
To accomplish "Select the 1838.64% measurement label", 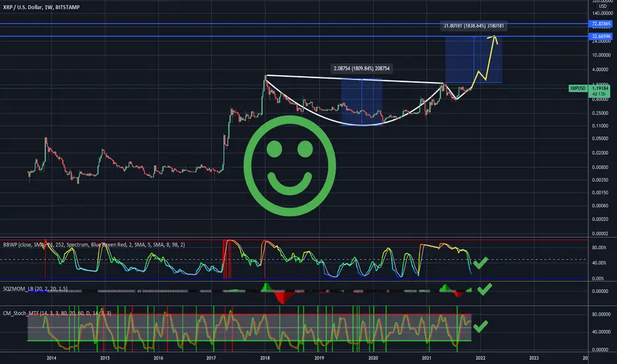I will tap(473, 26).
